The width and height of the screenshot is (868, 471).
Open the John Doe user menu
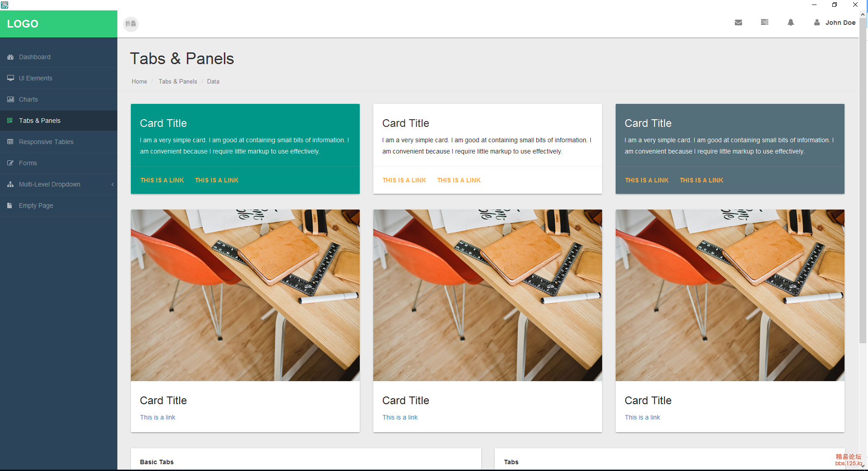point(835,23)
